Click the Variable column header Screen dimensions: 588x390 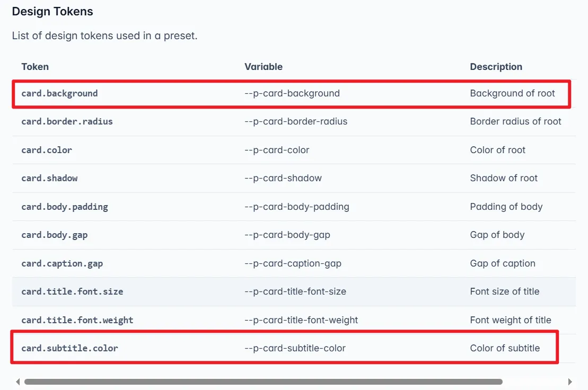264,67
